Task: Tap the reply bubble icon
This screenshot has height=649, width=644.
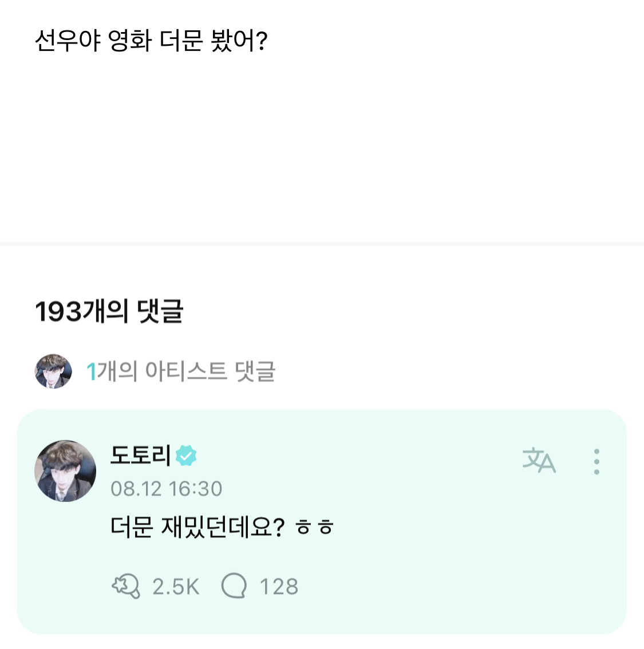Action: [x=234, y=587]
